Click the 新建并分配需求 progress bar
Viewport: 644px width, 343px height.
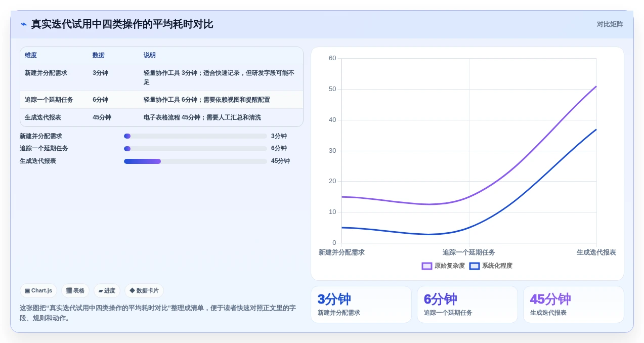[195, 136]
